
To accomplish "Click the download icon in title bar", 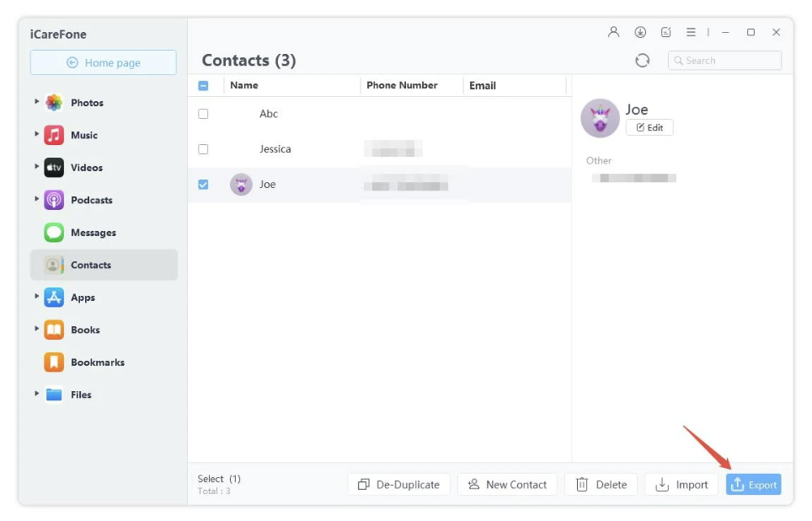I will click(x=640, y=32).
